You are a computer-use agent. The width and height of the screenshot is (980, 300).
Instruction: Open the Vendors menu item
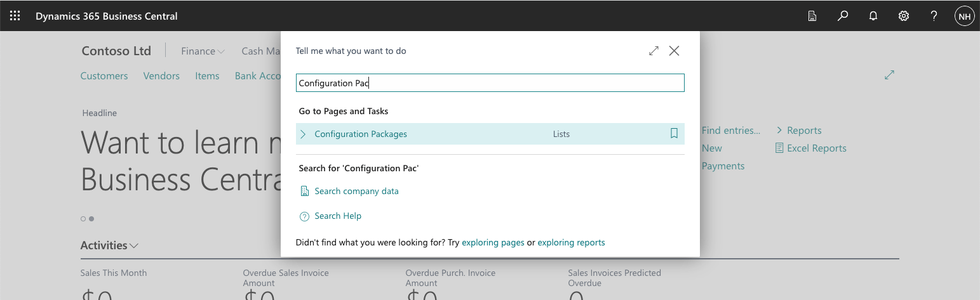[x=161, y=75]
